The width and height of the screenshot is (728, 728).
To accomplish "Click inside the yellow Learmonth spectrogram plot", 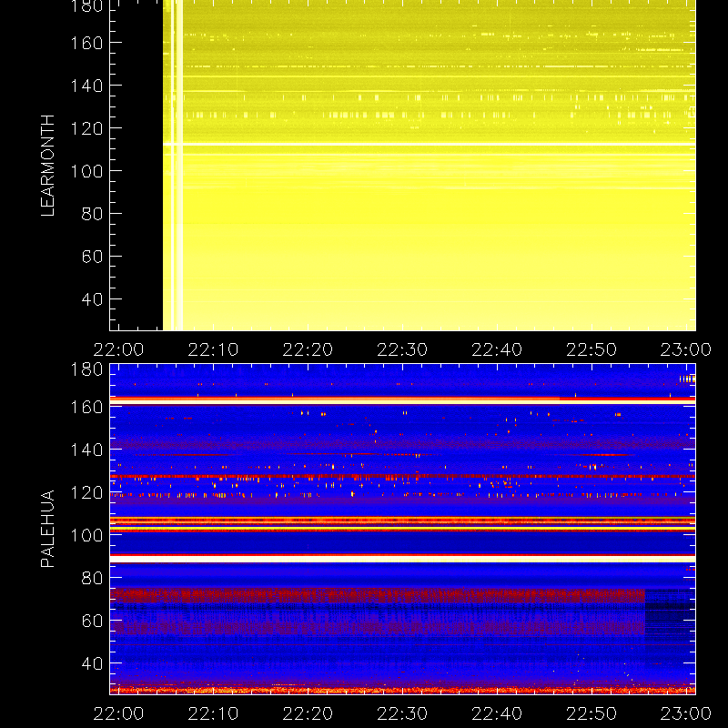I will click(402, 166).
